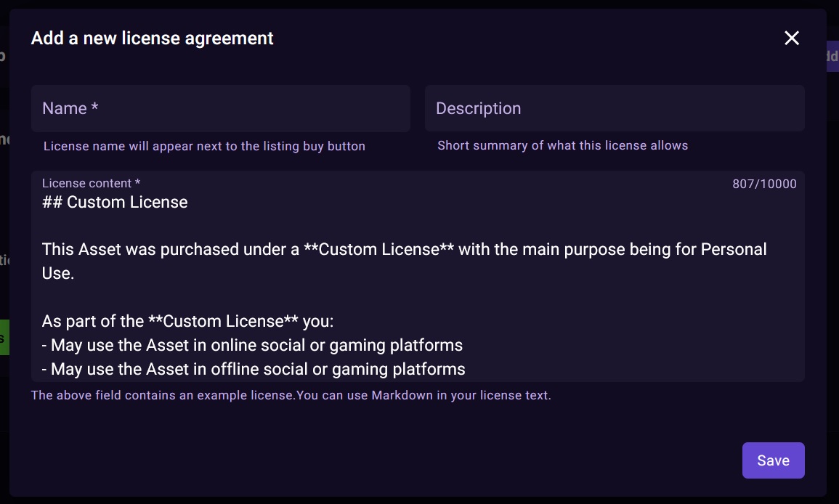Place cursor on the '## Custom License' heading line
The width and height of the screenshot is (839, 504).
tap(115, 203)
